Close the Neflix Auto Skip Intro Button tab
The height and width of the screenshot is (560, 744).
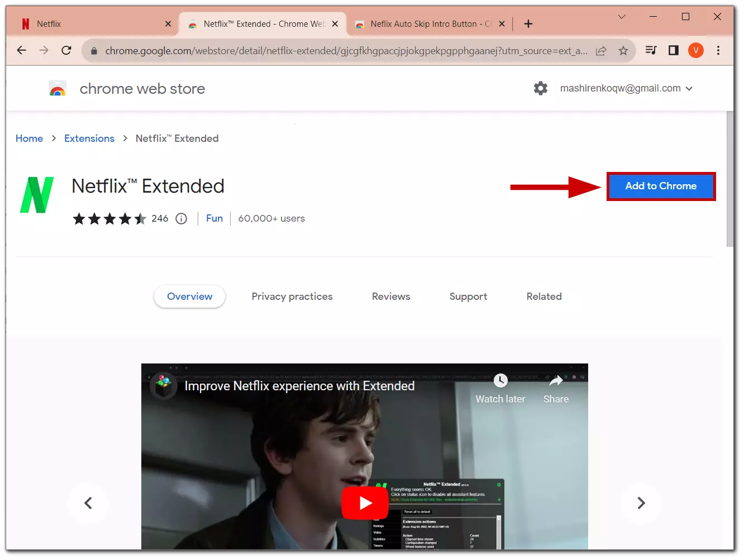tap(502, 23)
